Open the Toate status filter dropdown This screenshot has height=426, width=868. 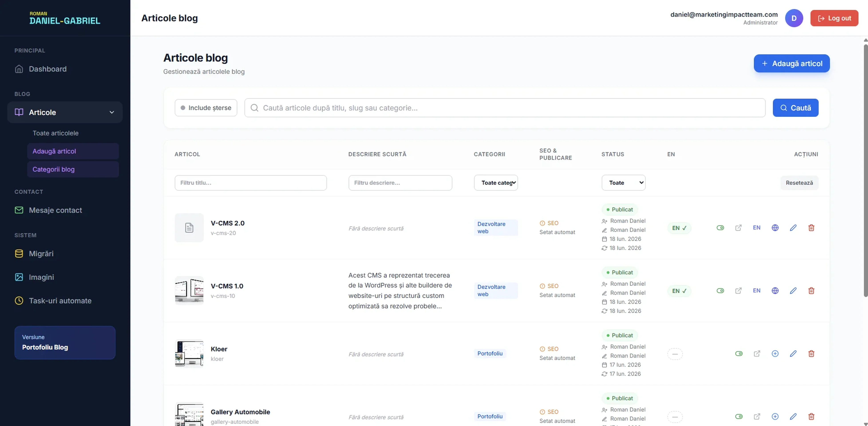[623, 183]
